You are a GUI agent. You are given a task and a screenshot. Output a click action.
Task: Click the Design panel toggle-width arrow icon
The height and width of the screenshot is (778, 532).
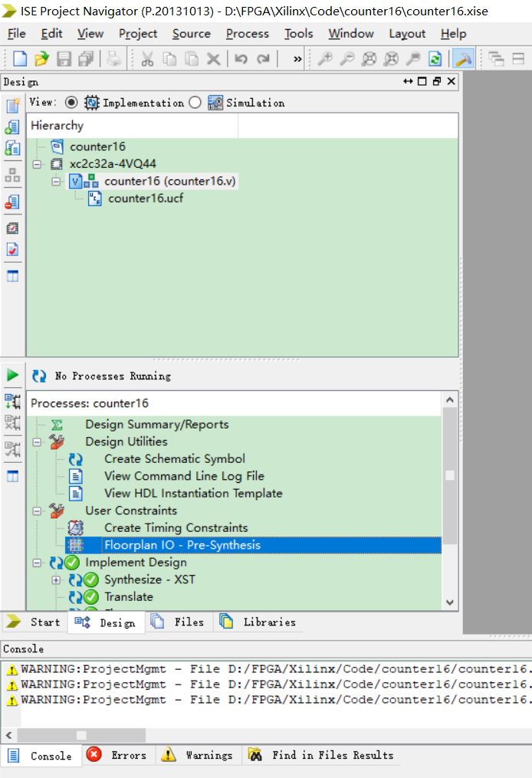pos(408,81)
